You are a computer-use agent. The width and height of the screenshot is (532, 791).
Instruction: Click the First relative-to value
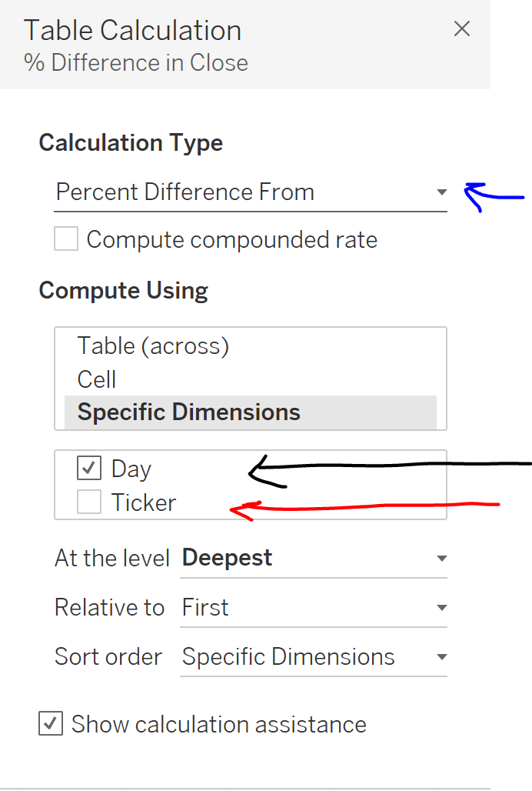[204, 607]
